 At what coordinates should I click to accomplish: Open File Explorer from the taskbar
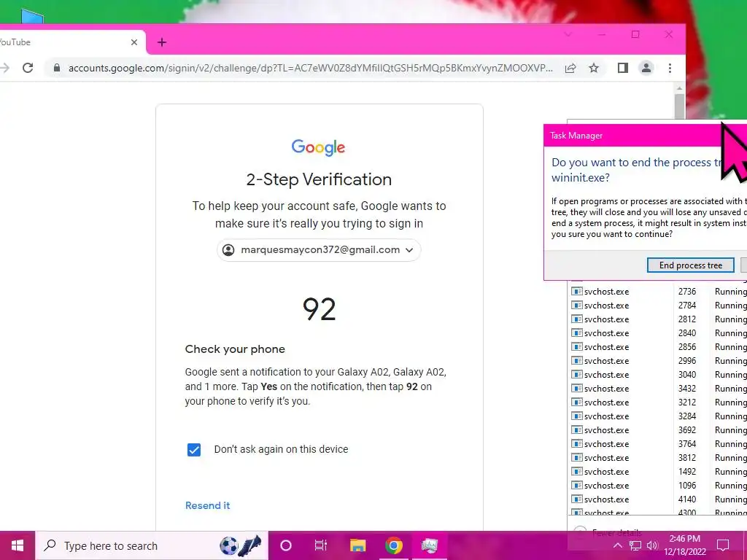point(357,545)
